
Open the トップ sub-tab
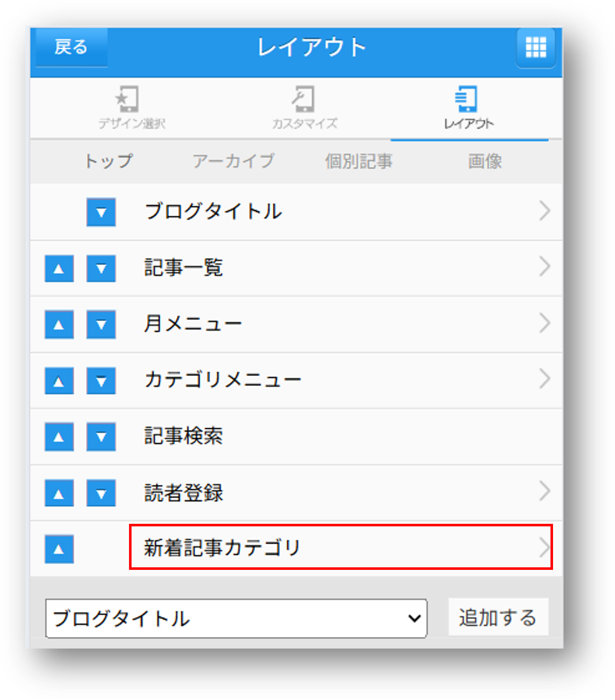point(109,161)
